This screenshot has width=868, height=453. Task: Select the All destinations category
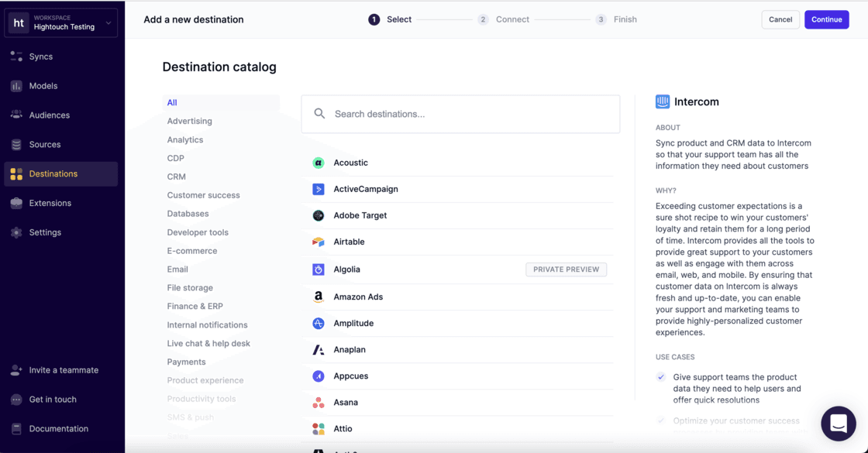pyautogui.click(x=172, y=101)
